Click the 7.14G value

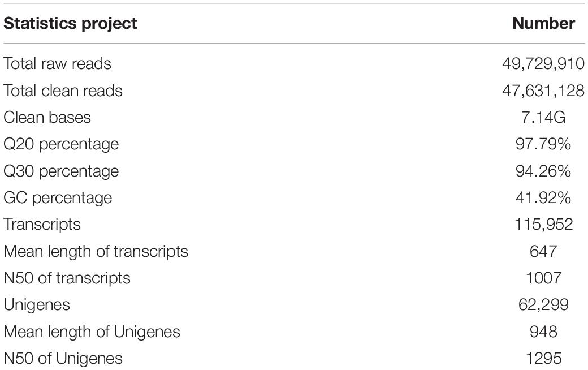click(543, 118)
